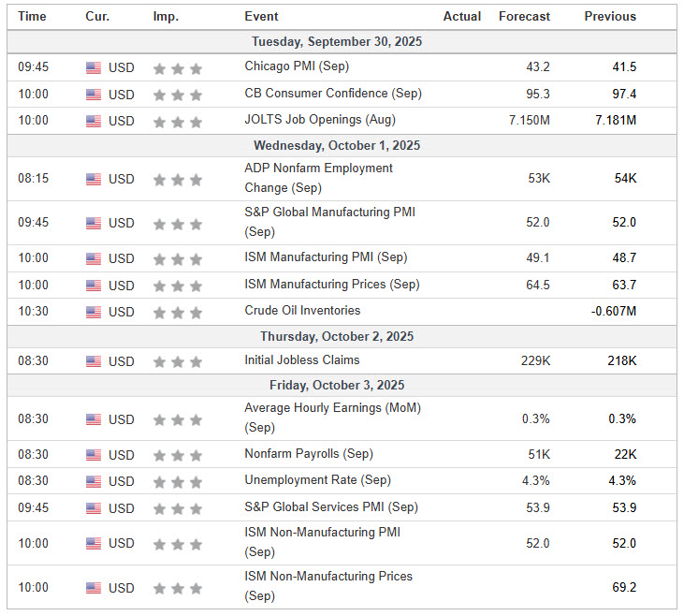Viewport: 684px width, 616px height.
Task: Click the Previous column header
Action: (610, 16)
